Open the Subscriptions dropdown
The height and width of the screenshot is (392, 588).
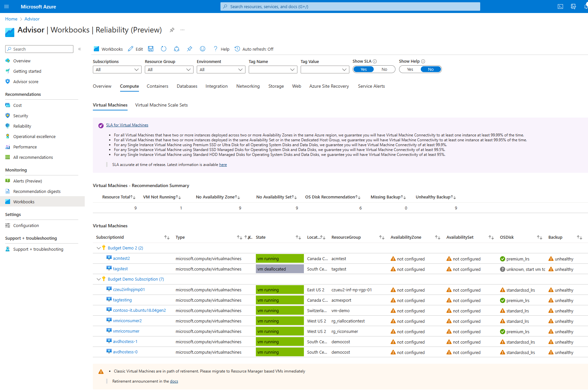click(x=117, y=70)
